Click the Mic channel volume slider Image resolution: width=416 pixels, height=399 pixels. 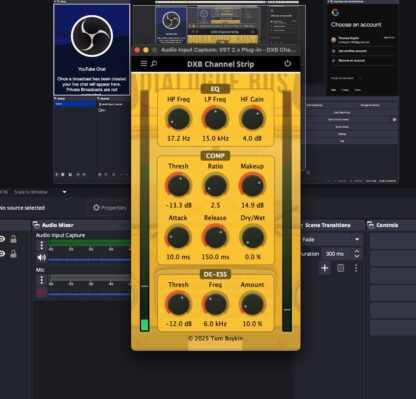coord(89,294)
